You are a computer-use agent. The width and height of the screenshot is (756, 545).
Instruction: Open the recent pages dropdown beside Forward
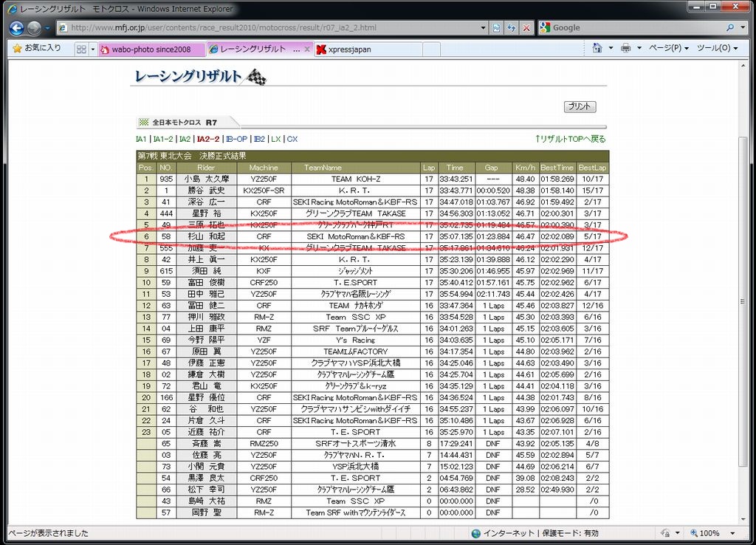click(47, 28)
